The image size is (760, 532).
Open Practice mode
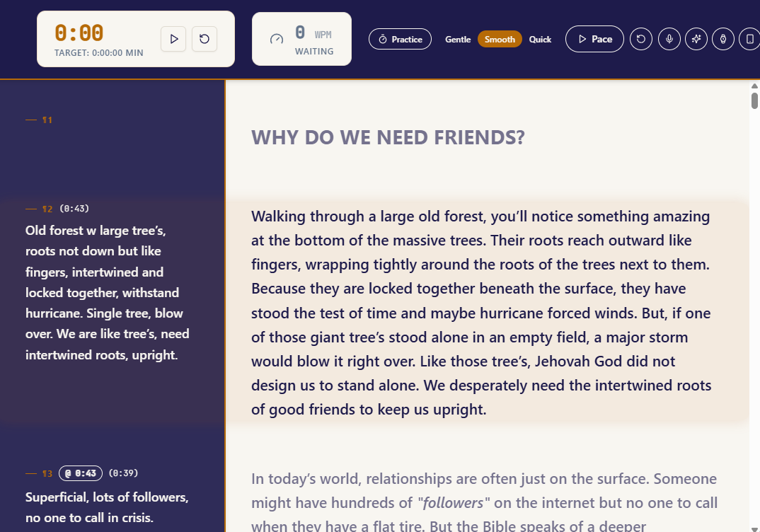pos(401,39)
